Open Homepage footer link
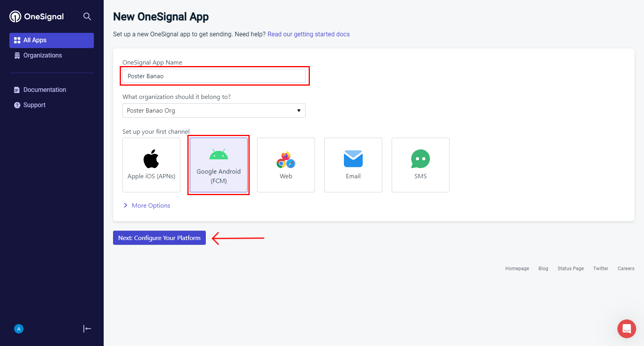The image size is (644, 346). click(x=517, y=269)
